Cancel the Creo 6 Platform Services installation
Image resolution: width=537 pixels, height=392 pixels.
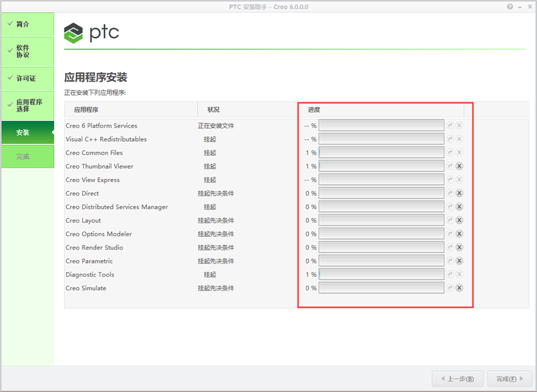(x=459, y=126)
